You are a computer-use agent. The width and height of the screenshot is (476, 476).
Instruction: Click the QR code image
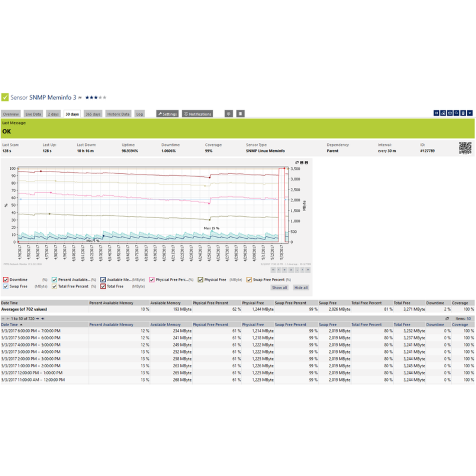pyautogui.click(x=465, y=148)
